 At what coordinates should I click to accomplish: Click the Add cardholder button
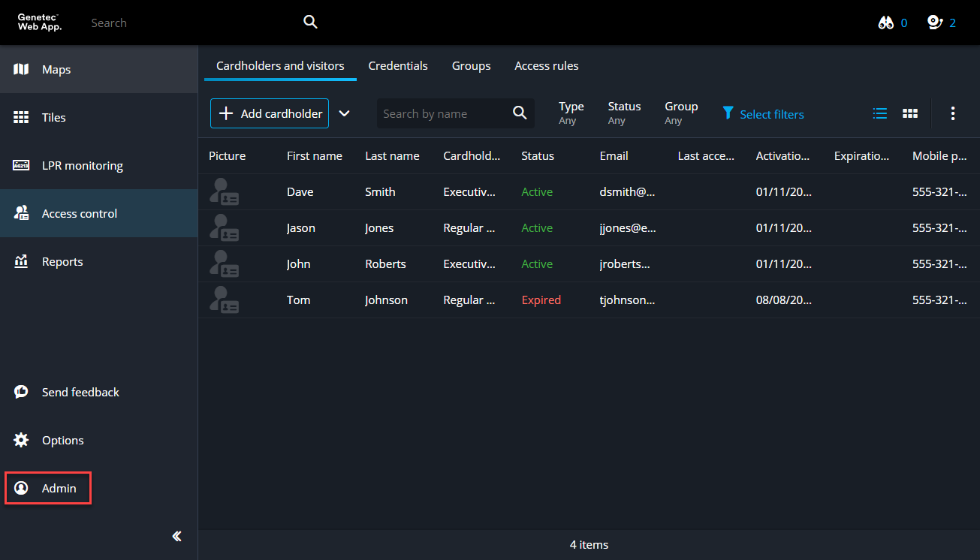point(270,113)
